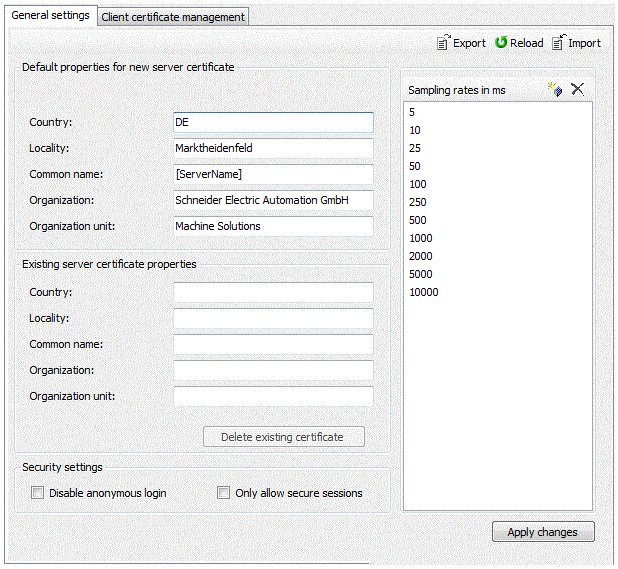Delete the selected sampling rate

tap(577, 90)
